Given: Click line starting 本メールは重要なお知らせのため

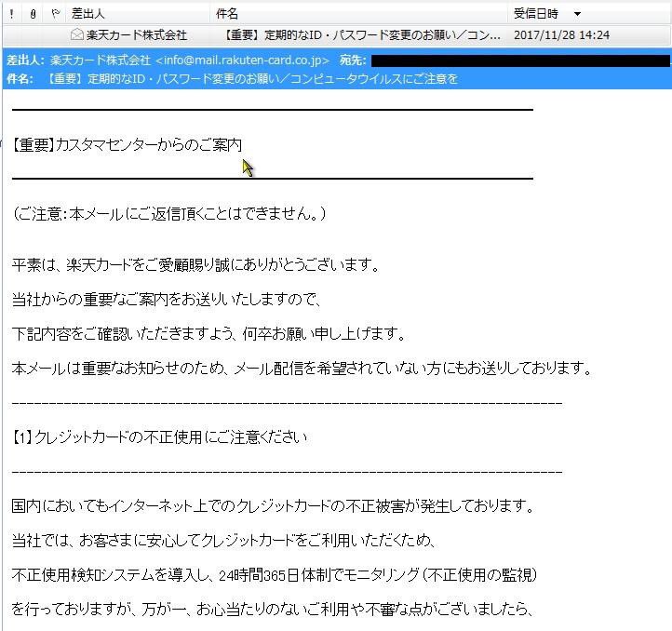Looking at the screenshot, I should click(302, 368).
